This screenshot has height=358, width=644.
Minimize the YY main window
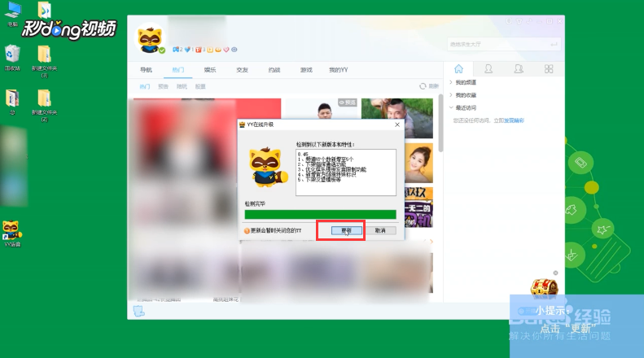point(539,21)
